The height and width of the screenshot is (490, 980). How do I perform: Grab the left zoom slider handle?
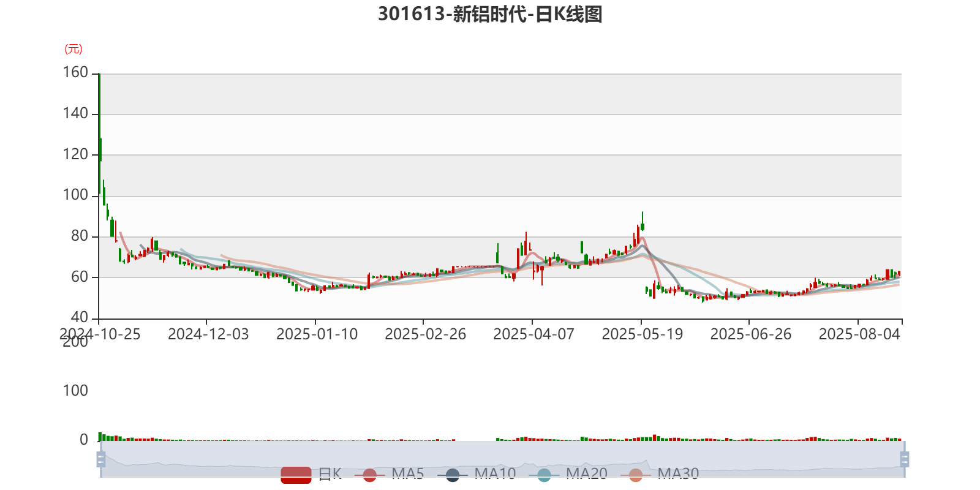(101, 459)
